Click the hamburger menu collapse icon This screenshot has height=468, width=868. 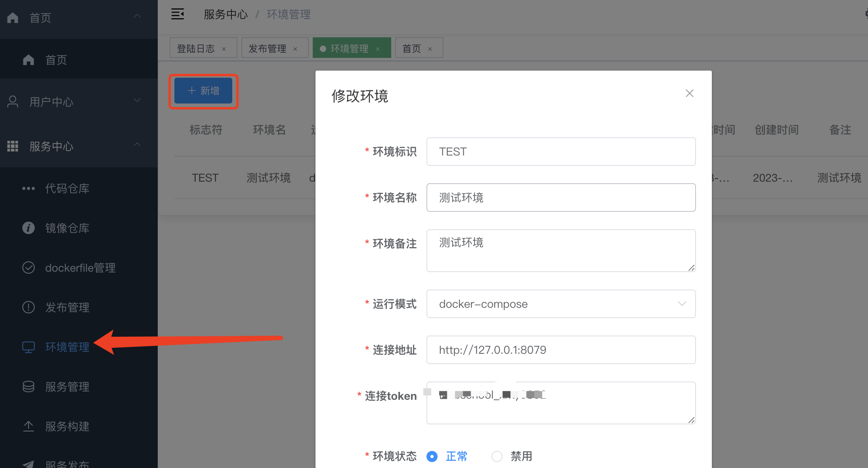click(x=177, y=14)
